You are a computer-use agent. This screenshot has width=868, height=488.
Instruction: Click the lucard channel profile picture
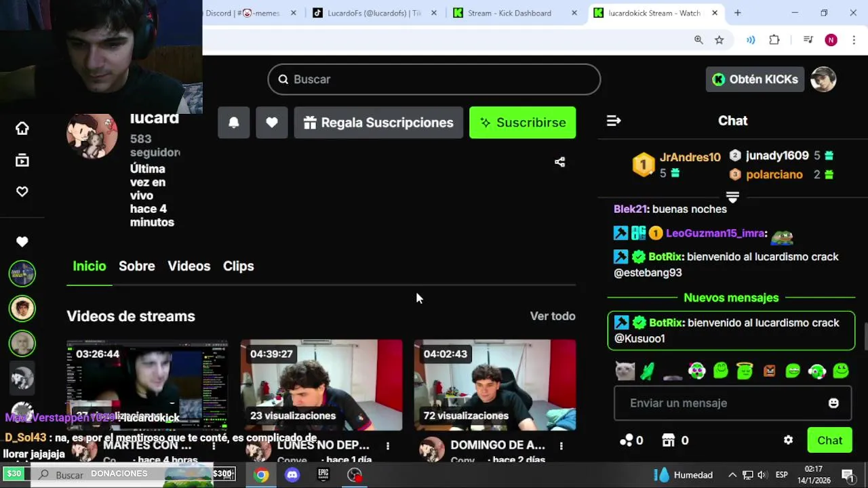(92, 136)
